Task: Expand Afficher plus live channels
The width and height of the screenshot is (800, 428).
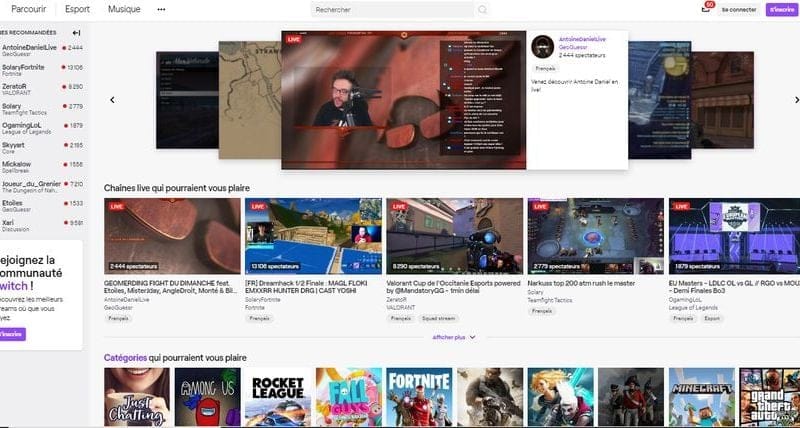Action: (x=454, y=337)
